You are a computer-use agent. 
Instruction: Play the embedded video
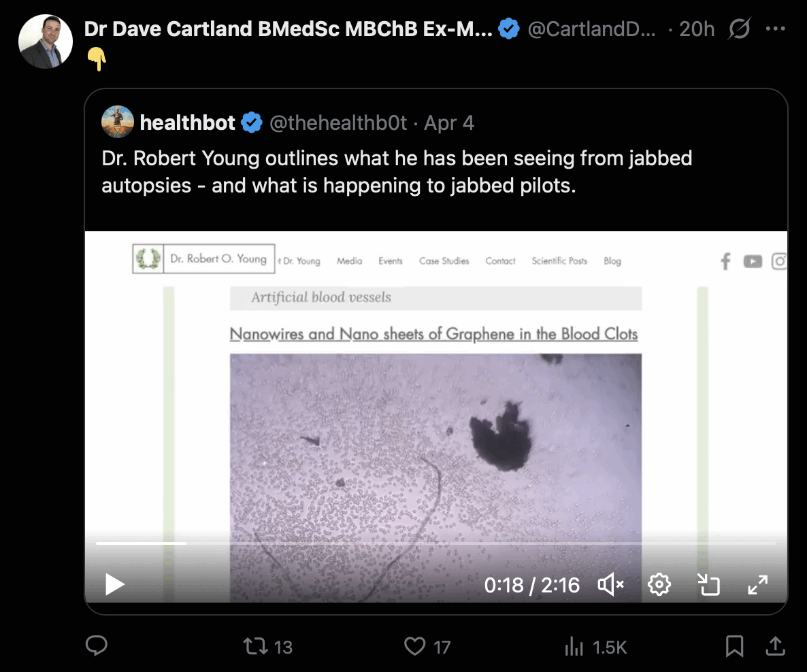click(115, 584)
